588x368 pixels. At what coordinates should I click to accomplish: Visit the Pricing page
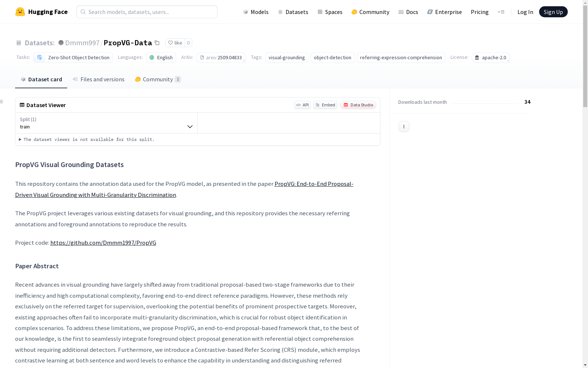(x=480, y=12)
